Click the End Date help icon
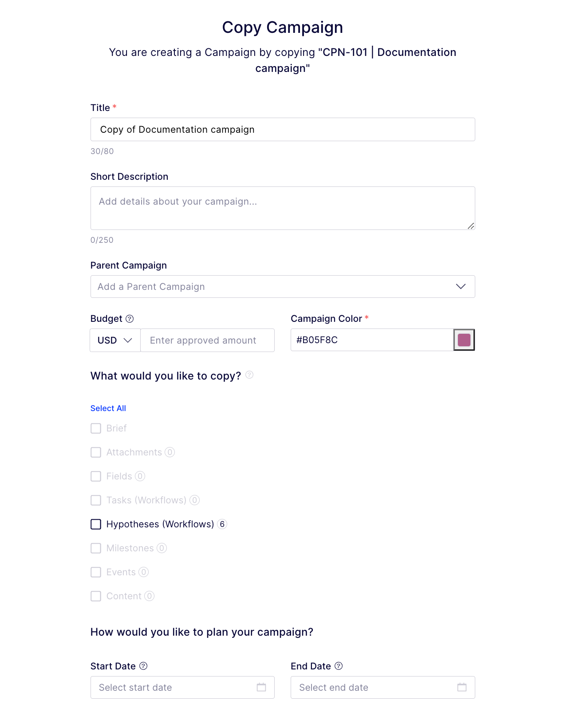 tap(339, 666)
